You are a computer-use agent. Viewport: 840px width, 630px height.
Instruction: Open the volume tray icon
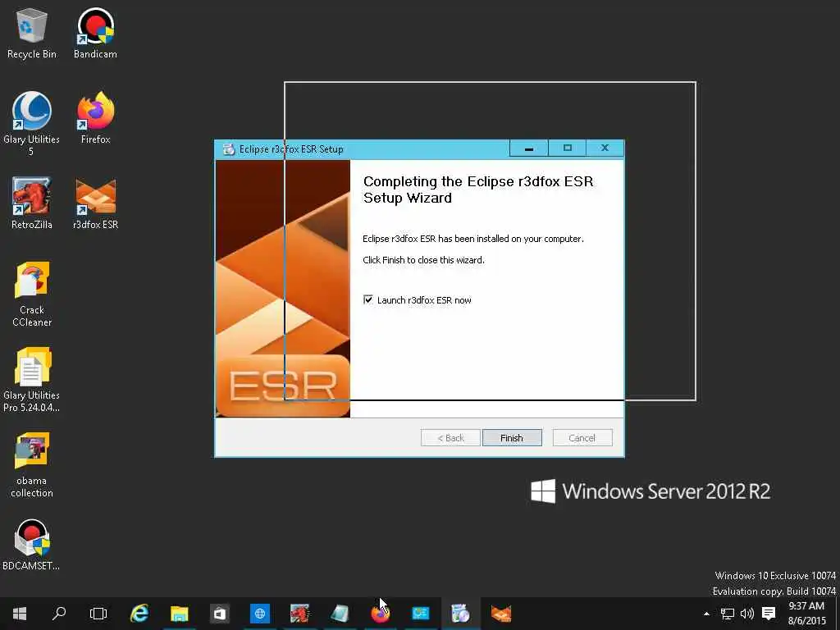(x=746, y=614)
